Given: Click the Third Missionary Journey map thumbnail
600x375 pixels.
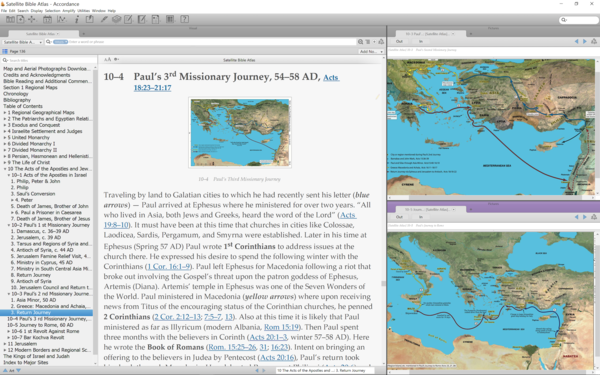Looking at the screenshot, I should [240, 132].
